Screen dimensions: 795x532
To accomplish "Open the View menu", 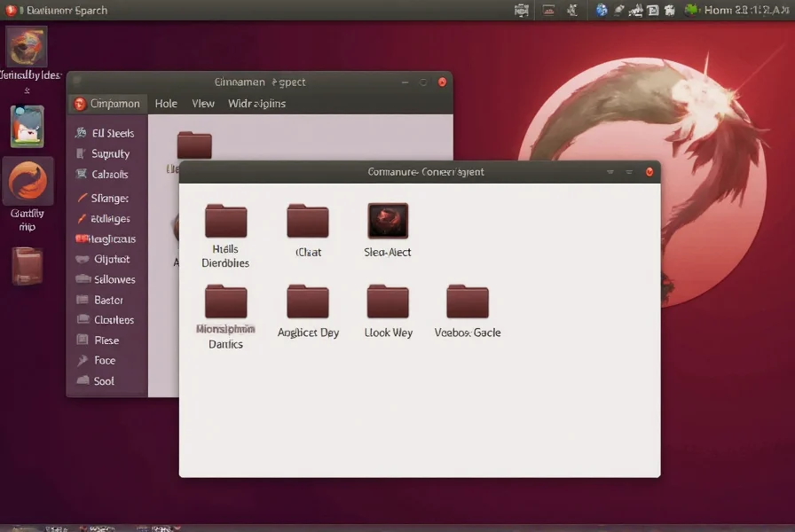I will (x=203, y=104).
